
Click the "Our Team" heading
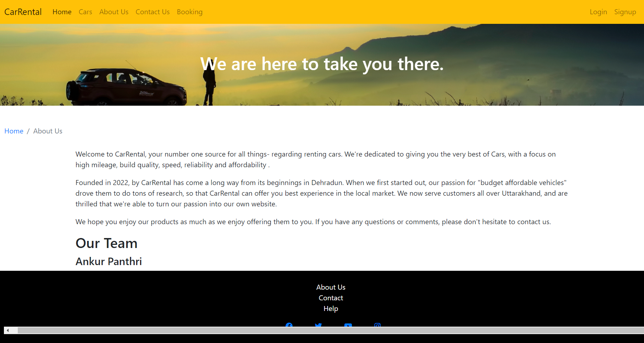[106, 243]
